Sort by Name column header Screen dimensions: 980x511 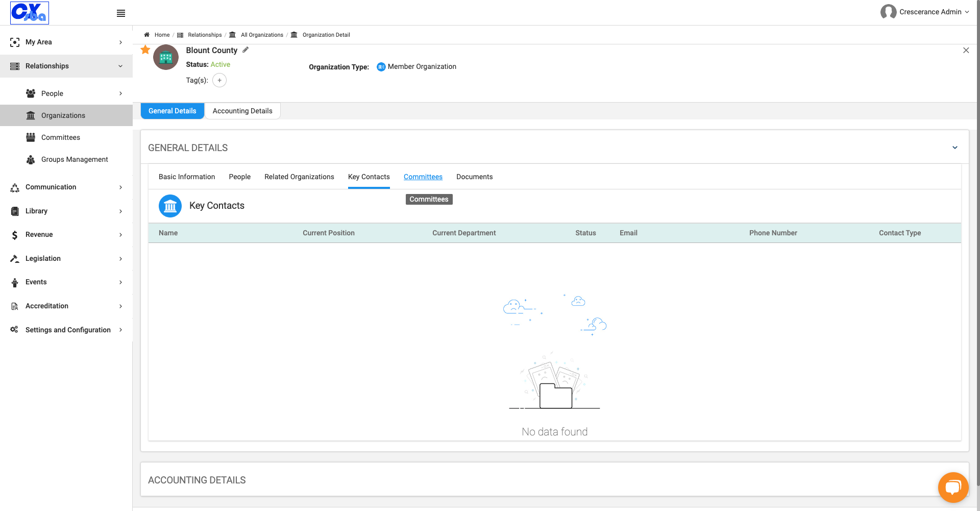168,233
